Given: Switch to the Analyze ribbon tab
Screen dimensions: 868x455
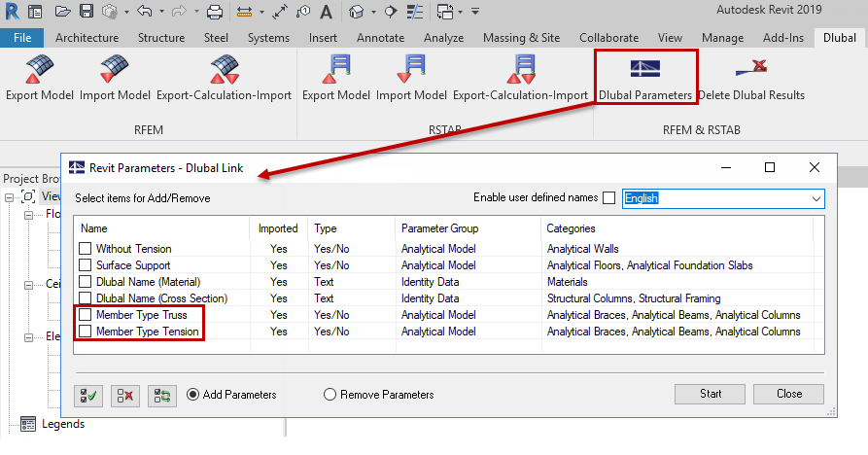Looking at the screenshot, I should coord(444,38).
